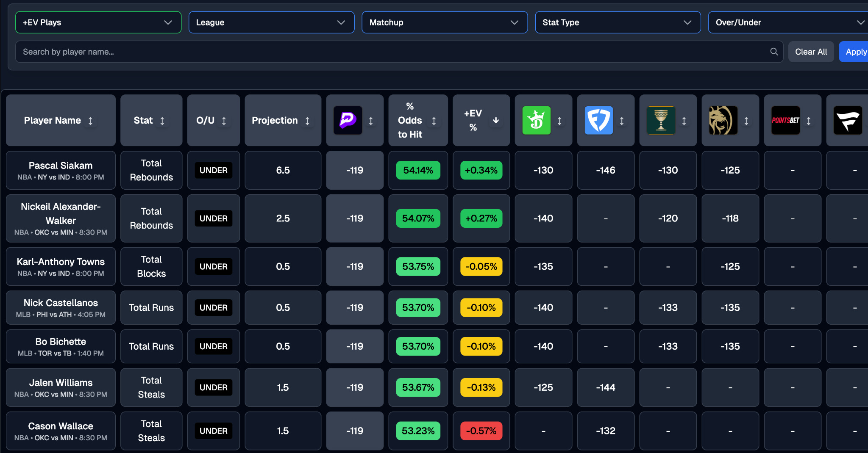Click the Pascal Siakam player name

click(61, 166)
